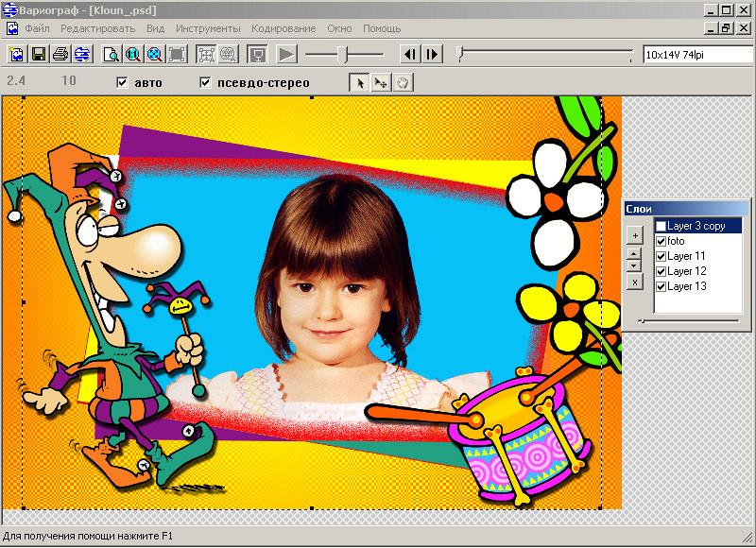Click the Слои panel title bar
Viewport: 756px width, 548px height.
coord(686,209)
